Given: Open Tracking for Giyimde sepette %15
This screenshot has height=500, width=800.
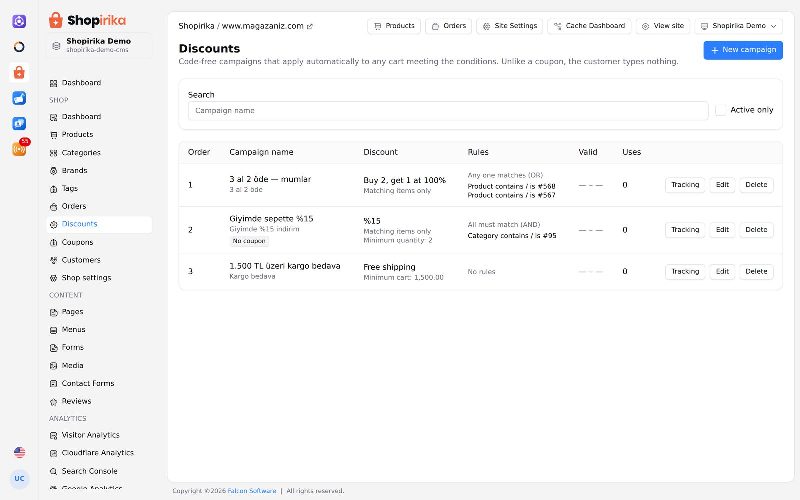Looking at the screenshot, I should point(685,230).
